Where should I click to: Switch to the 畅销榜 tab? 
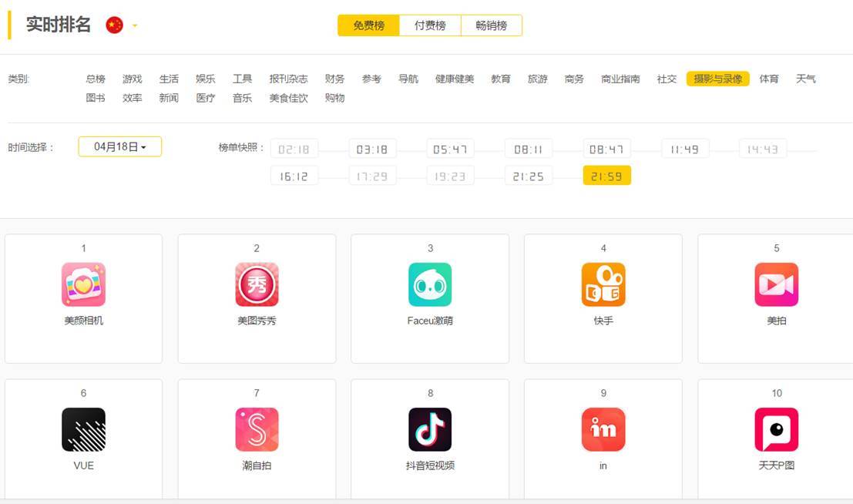[x=491, y=25]
